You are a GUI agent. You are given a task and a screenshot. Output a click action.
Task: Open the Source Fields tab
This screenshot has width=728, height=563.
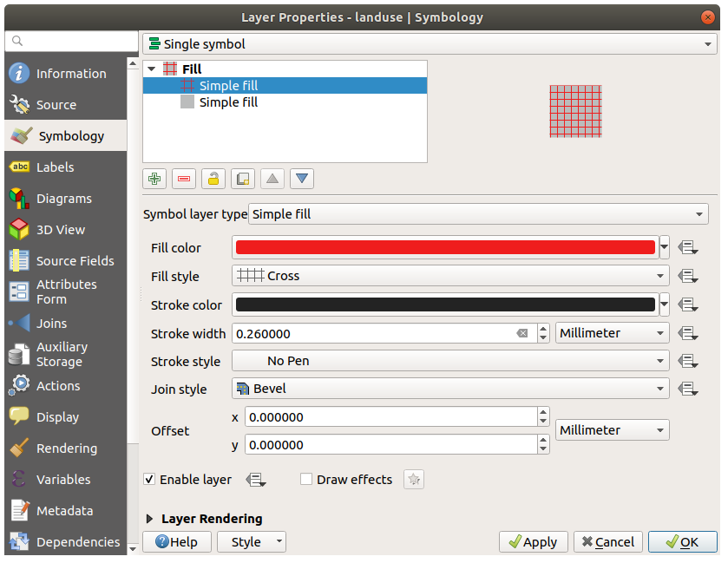(75, 261)
